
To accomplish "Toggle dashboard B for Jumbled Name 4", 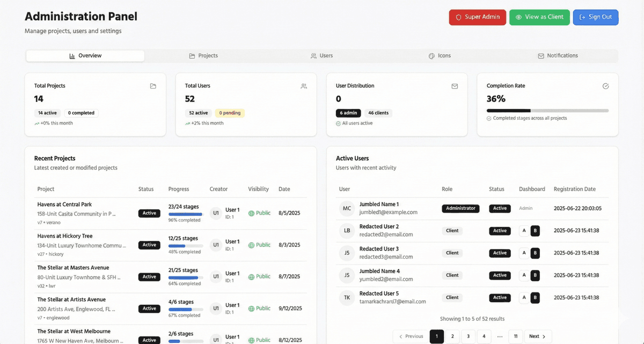I will (x=534, y=275).
